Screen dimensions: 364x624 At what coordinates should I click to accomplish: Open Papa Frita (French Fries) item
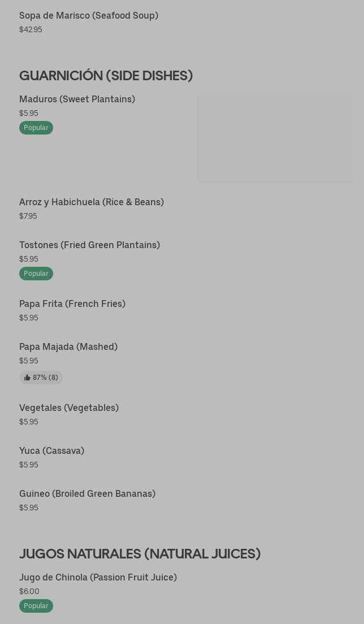[x=72, y=304]
